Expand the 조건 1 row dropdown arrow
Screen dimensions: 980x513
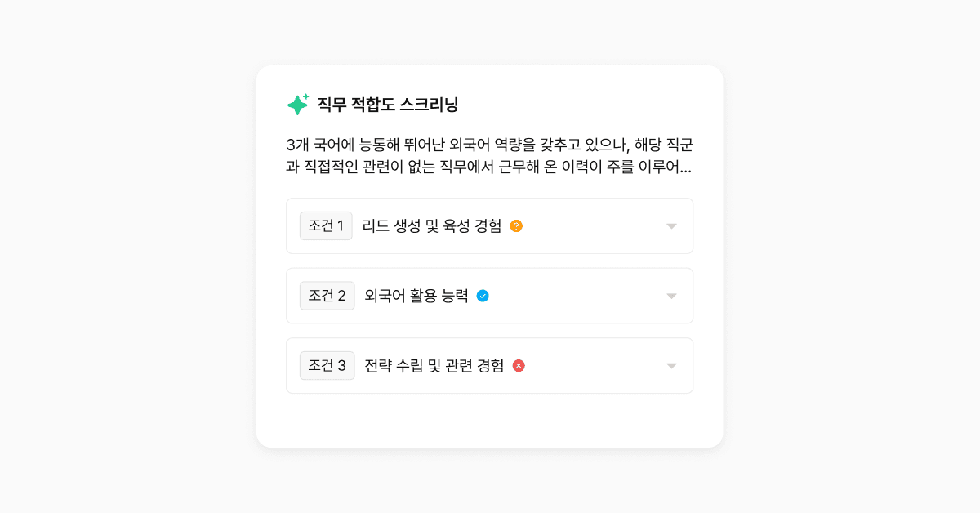pyautogui.click(x=671, y=226)
